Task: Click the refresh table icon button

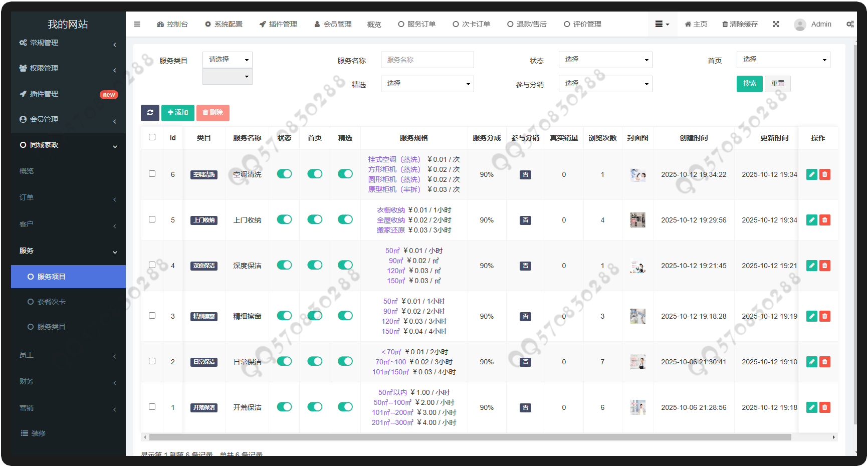Action: point(150,113)
